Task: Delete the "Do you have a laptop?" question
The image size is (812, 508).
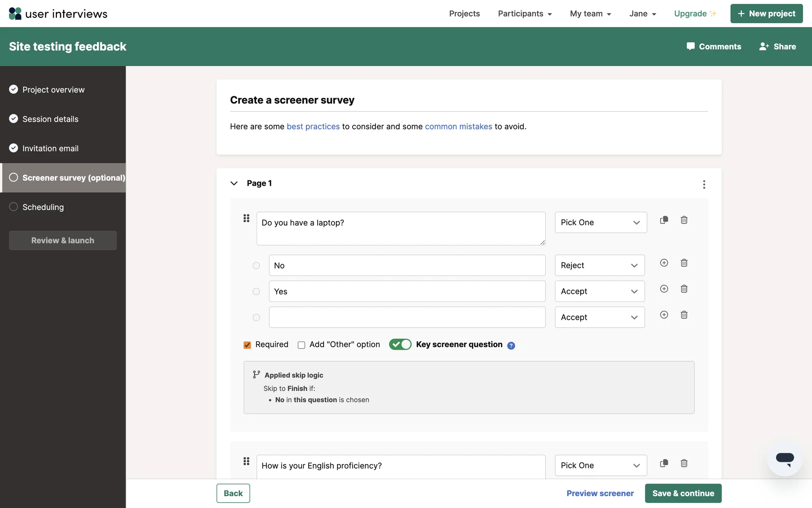Action: point(684,220)
